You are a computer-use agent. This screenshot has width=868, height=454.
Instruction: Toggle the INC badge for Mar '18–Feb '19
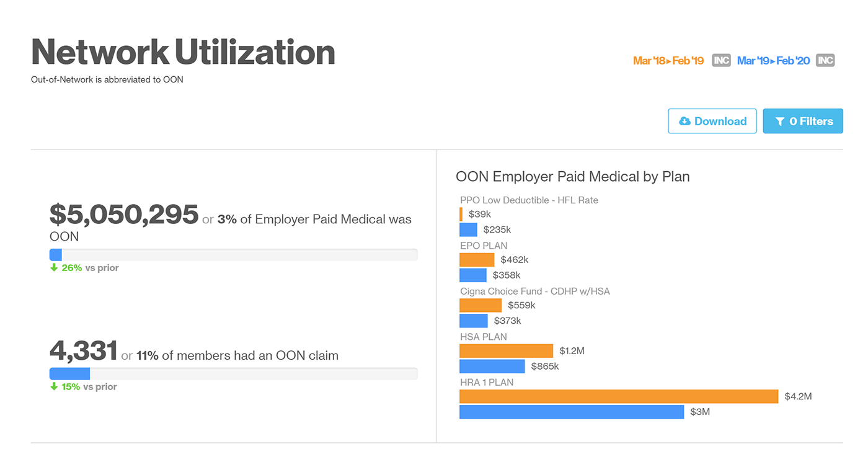click(x=721, y=61)
